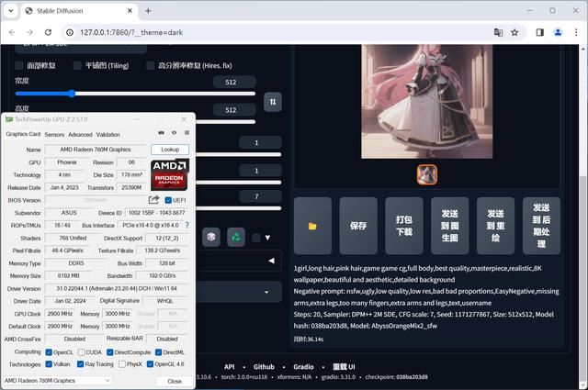
Task: Switch to the Sensors tab in GPU-Z
Action: pyautogui.click(x=54, y=135)
